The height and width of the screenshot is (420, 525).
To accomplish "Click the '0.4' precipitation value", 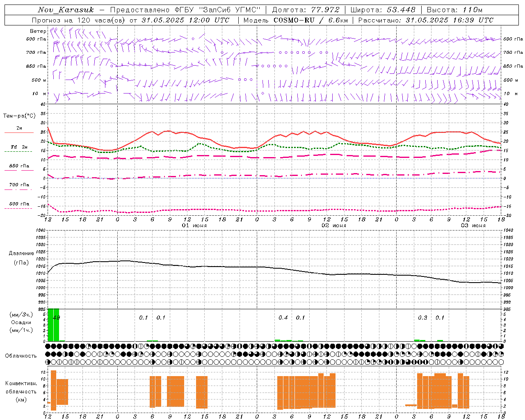I will point(283,317).
